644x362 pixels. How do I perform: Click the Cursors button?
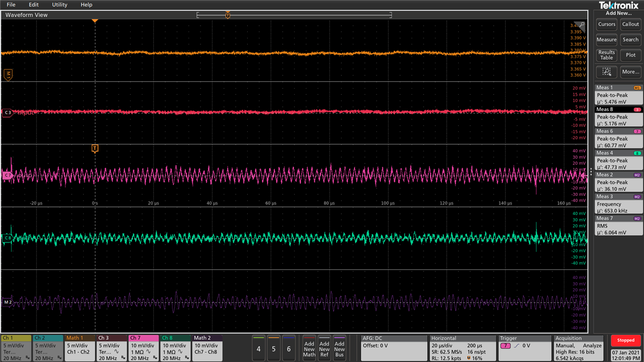click(606, 24)
